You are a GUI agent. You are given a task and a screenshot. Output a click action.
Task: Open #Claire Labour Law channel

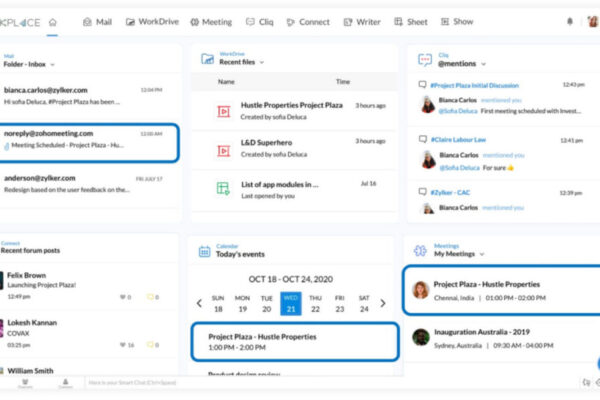458,140
